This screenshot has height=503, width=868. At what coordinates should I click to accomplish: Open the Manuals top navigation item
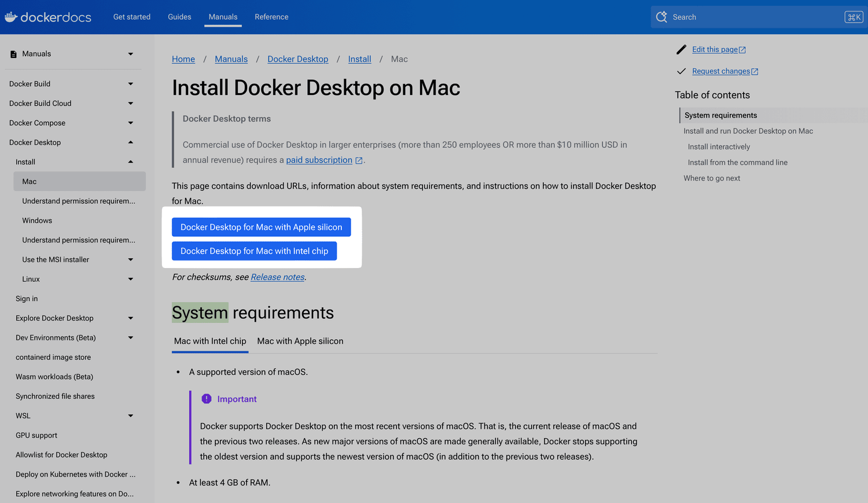223,17
